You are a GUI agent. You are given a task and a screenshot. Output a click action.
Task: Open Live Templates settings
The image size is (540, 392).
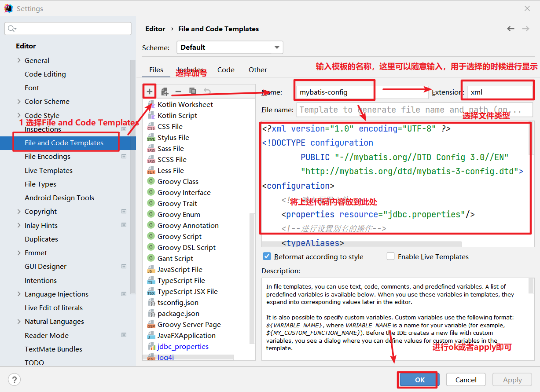pos(48,170)
